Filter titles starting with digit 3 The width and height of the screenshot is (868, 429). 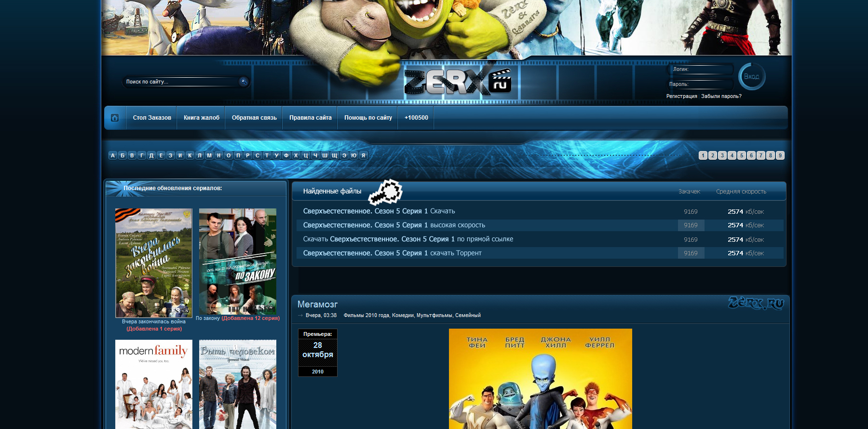[x=722, y=155]
